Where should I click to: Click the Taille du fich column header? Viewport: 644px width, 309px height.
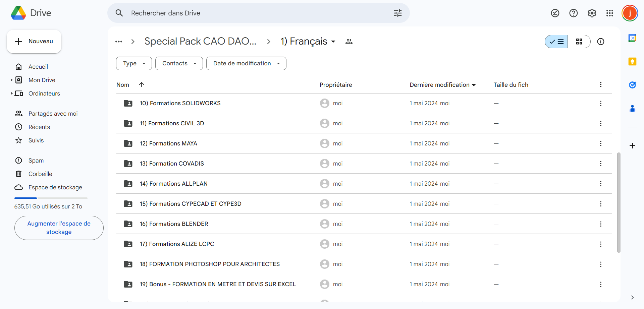(511, 85)
